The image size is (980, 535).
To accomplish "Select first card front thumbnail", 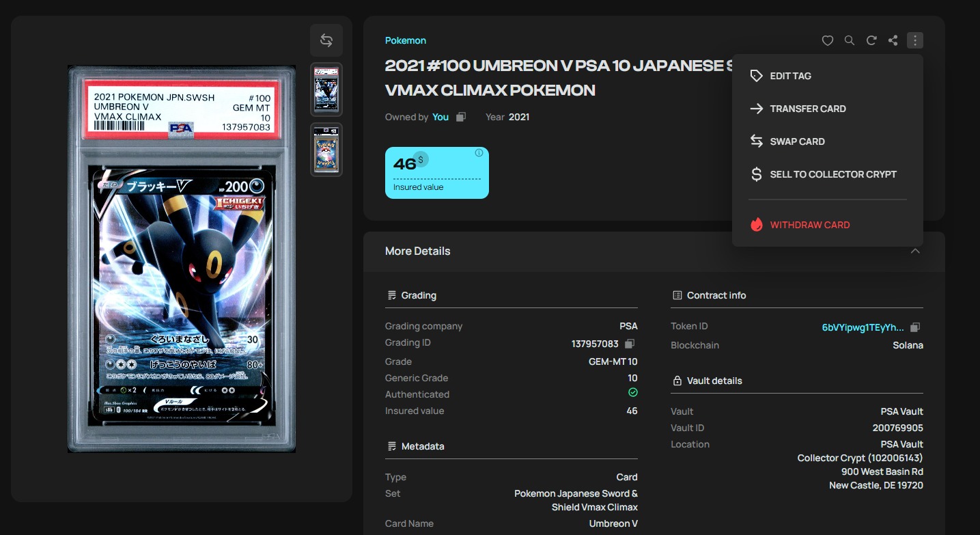I will click(x=326, y=90).
